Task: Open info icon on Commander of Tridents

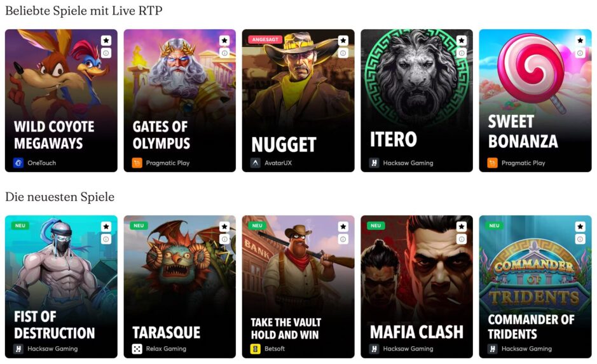Action: (x=580, y=239)
